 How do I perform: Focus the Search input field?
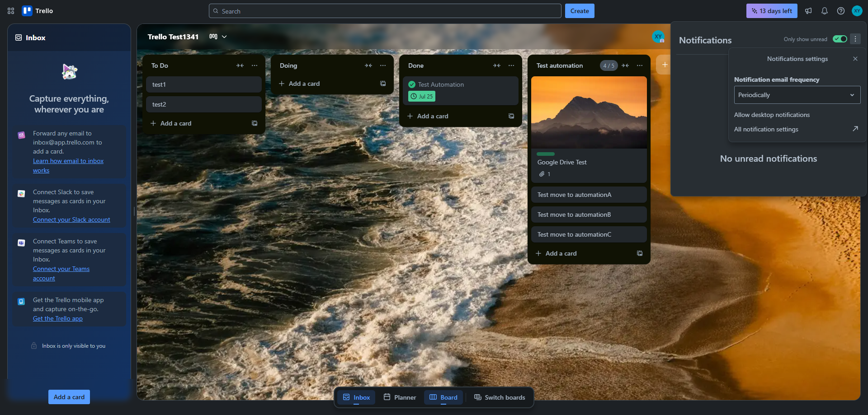point(385,11)
